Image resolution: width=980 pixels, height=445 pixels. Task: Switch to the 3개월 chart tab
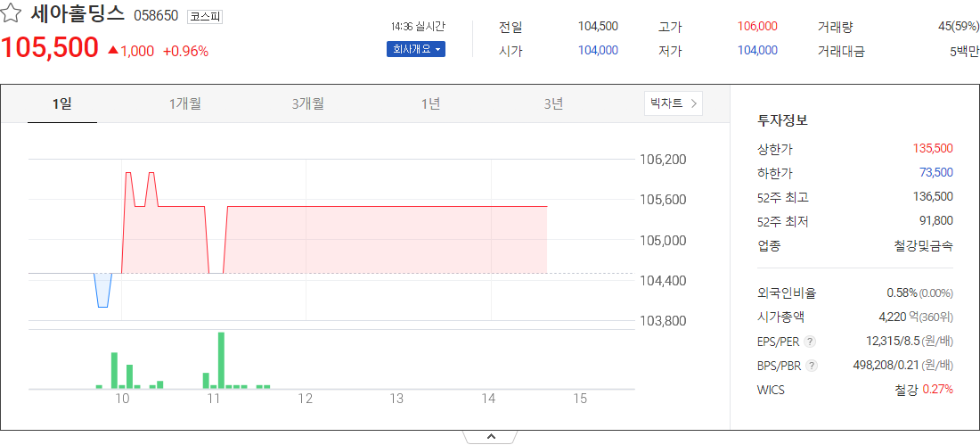tap(307, 104)
